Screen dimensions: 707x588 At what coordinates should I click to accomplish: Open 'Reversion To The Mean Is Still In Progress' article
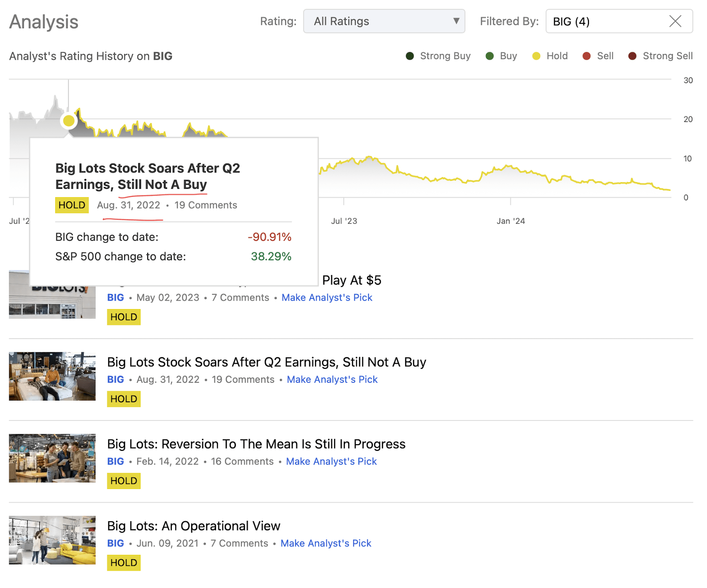click(x=256, y=444)
